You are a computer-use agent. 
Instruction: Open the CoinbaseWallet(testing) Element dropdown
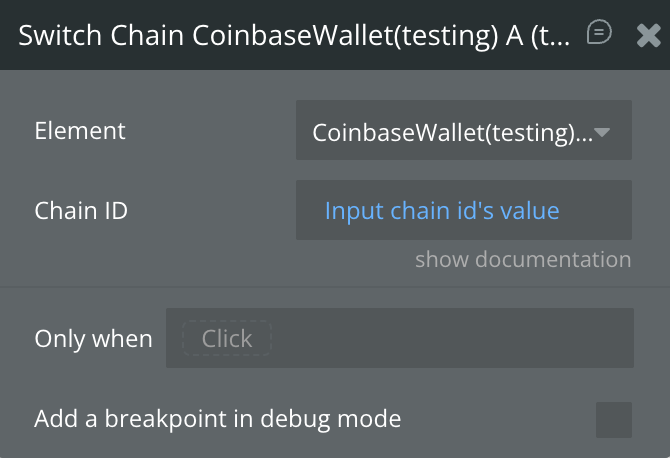tap(463, 131)
